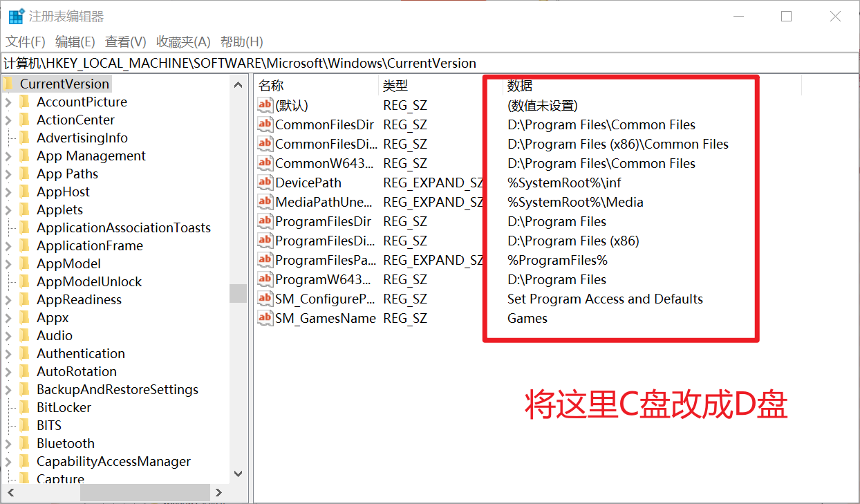Click the ab icon of the value with data D:\Program Files (x86)

(265, 241)
